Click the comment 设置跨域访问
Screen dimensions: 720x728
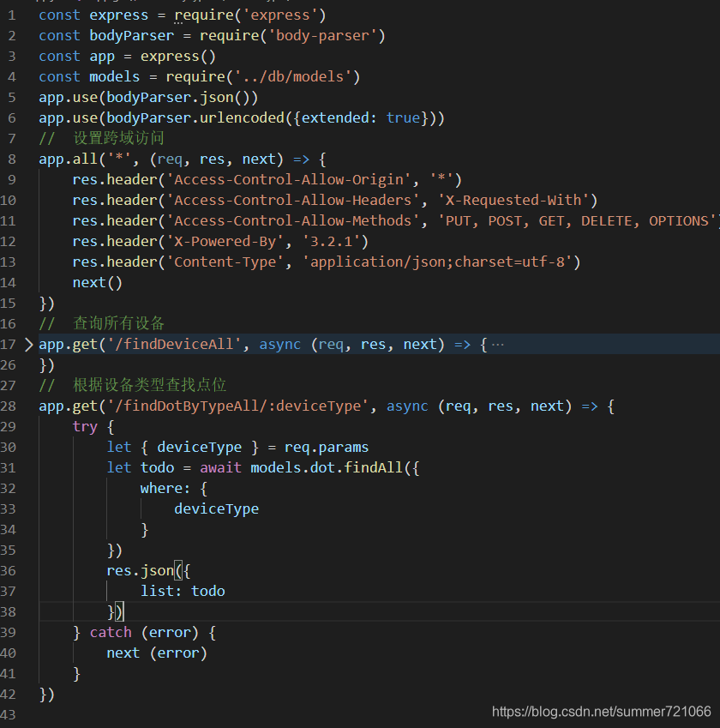pyautogui.click(x=118, y=138)
